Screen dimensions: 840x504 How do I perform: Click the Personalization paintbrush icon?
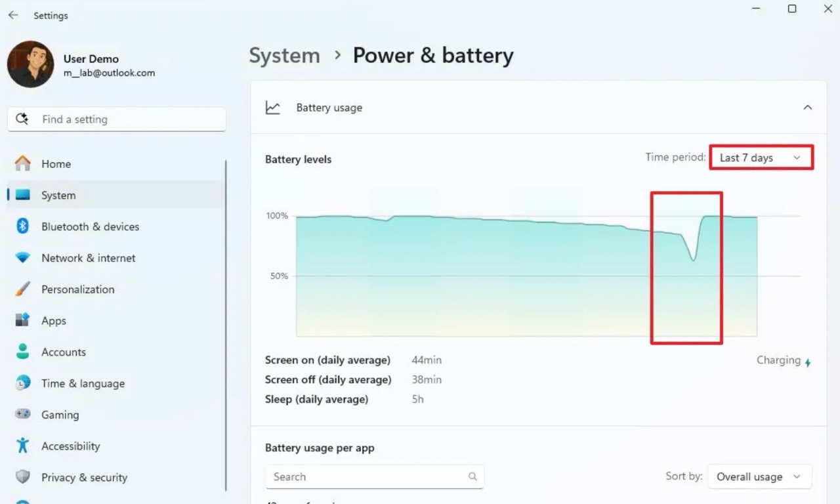23,289
